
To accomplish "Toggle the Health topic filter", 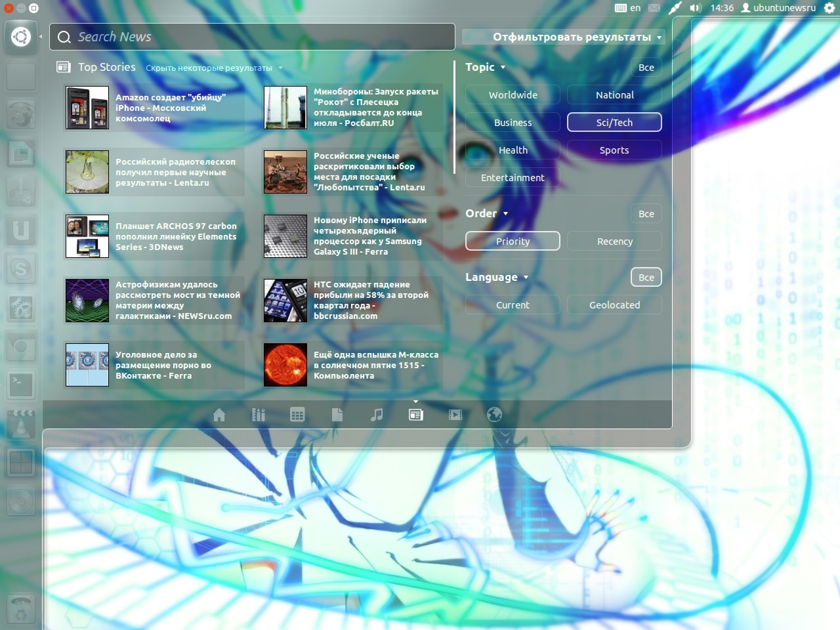I will pyautogui.click(x=513, y=150).
